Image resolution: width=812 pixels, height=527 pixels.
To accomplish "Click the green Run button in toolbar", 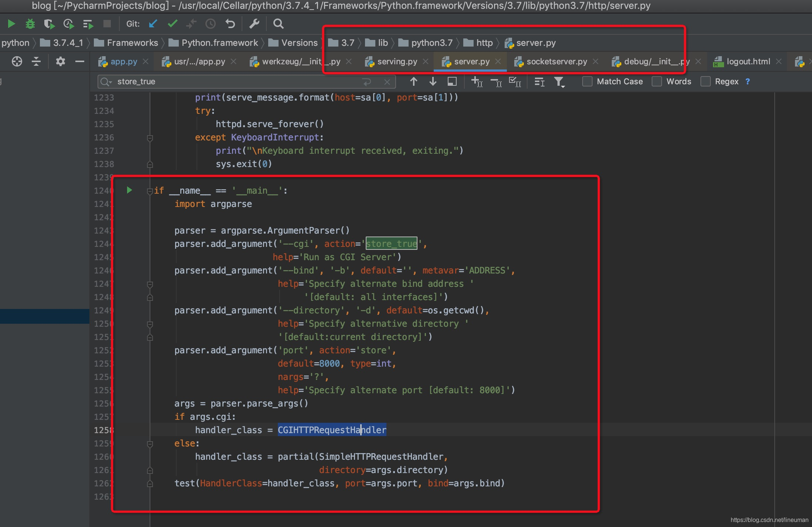I will pos(11,24).
